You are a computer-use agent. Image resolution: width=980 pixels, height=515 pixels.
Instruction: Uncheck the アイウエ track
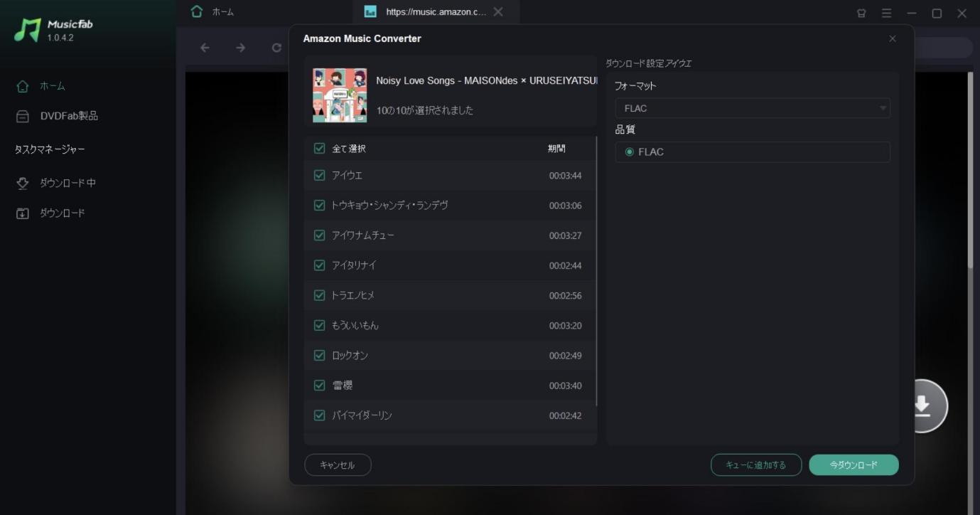point(319,175)
